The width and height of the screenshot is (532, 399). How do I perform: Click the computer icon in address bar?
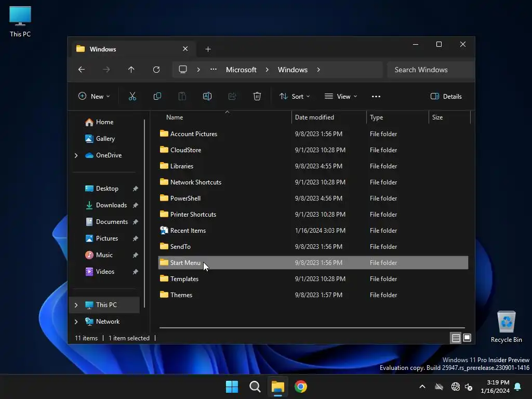coord(183,70)
